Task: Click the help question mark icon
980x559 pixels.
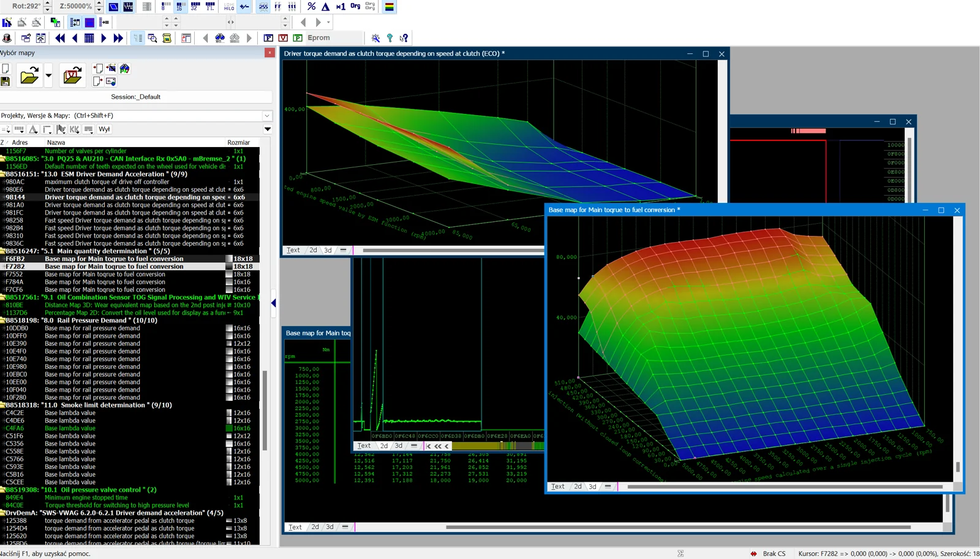Action: point(390,38)
